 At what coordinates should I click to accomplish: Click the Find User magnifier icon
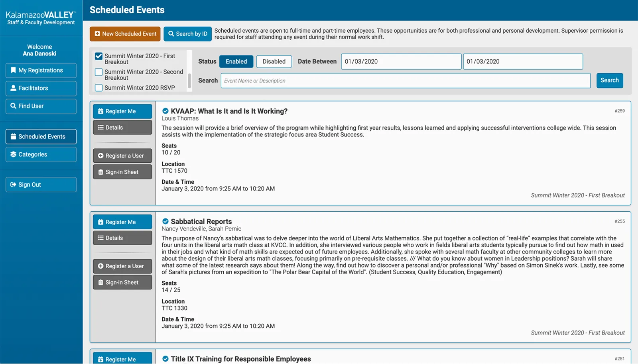click(x=14, y=106)
